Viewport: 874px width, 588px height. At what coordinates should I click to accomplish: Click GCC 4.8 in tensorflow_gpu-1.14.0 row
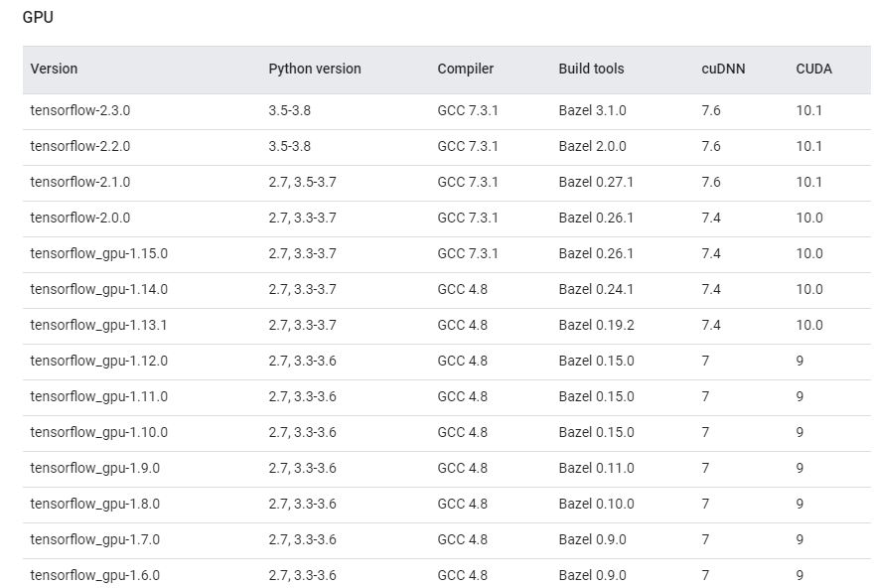coord(463,289)
